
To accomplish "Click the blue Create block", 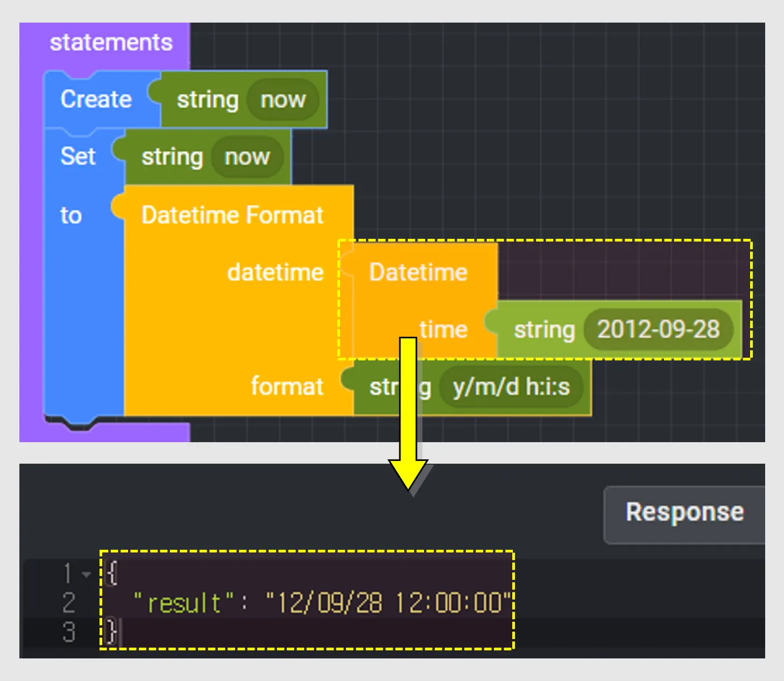I will pyautogui.click(x=96, y=99).
